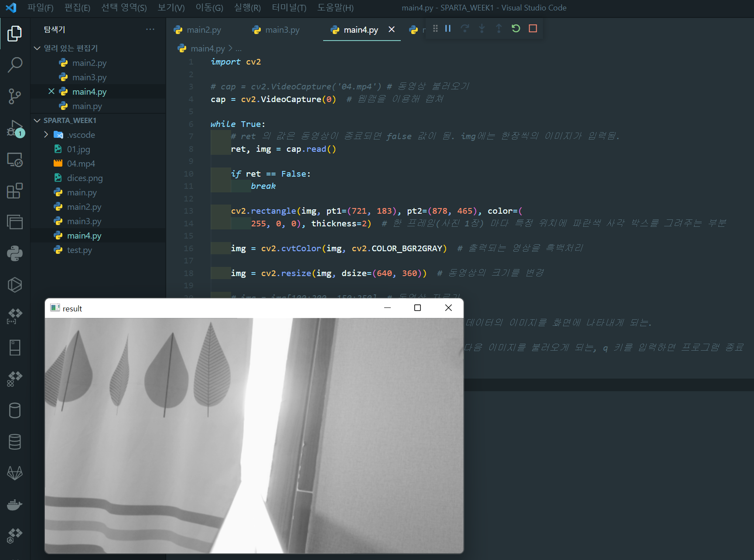This screenshot has width=754, height=560.
Task: Open the Go menu 이동(G)
Action: [x=209, y=7]
